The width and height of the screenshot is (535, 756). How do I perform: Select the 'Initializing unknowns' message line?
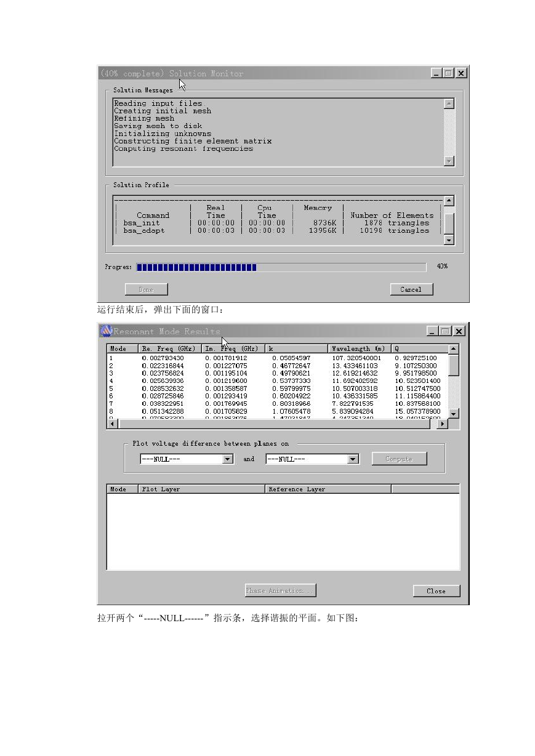pos(163,134)
